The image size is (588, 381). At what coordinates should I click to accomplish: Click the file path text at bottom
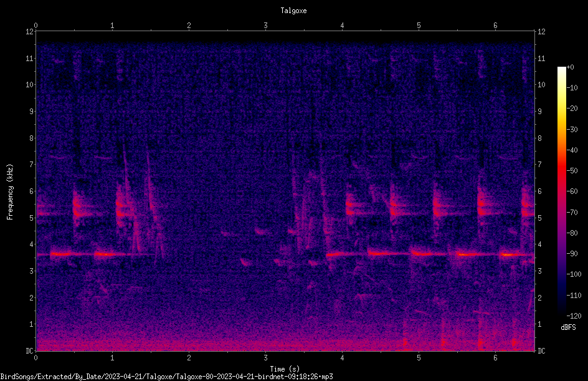pyautogui.click(x=166, y=377)
